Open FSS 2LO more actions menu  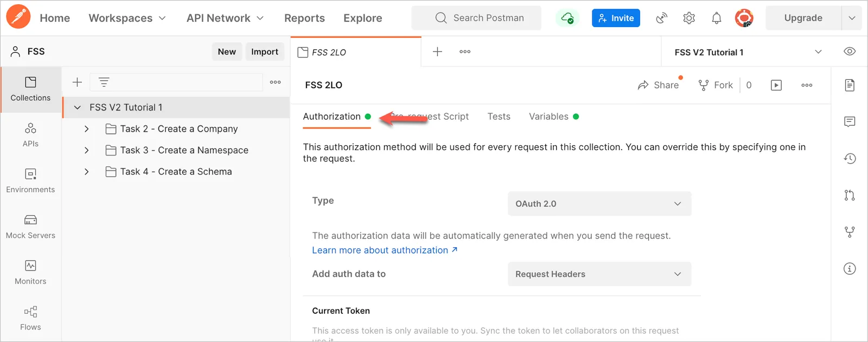(807, 85)
